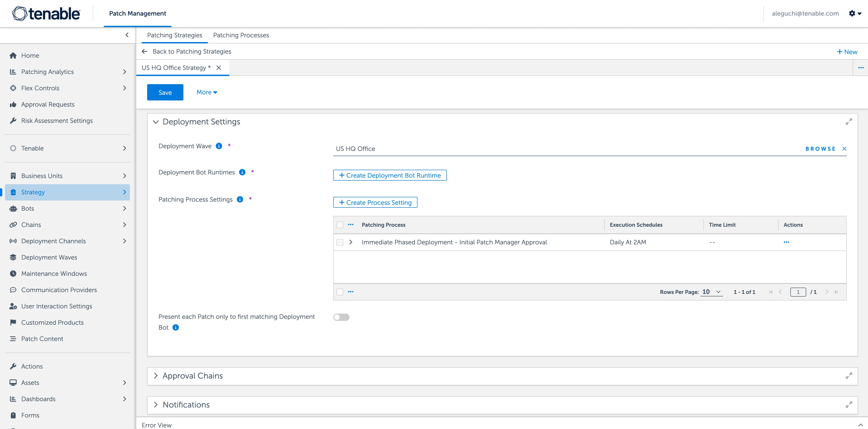This screenshot has width=868, height=429.
Task: Click the Save button
Action: pyautogui.click(x=165, y=92)
